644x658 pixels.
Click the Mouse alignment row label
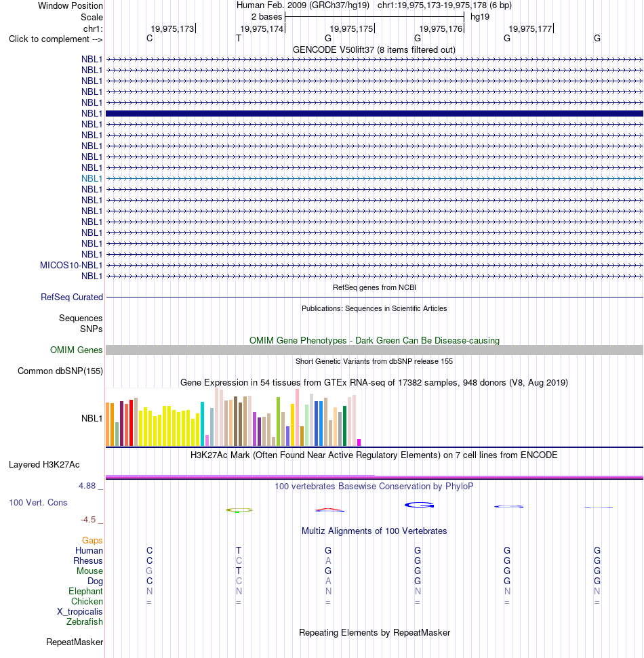(89, 571)
